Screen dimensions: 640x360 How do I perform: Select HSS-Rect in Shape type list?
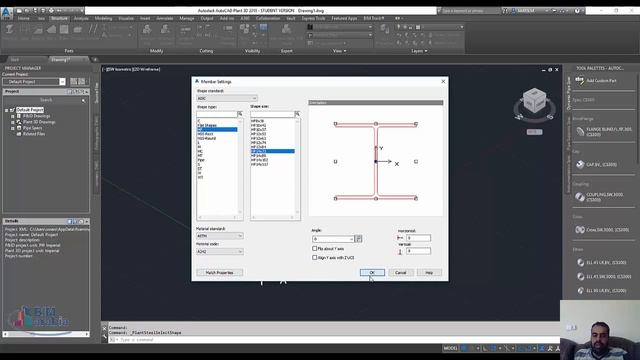(x=205, y=134)
